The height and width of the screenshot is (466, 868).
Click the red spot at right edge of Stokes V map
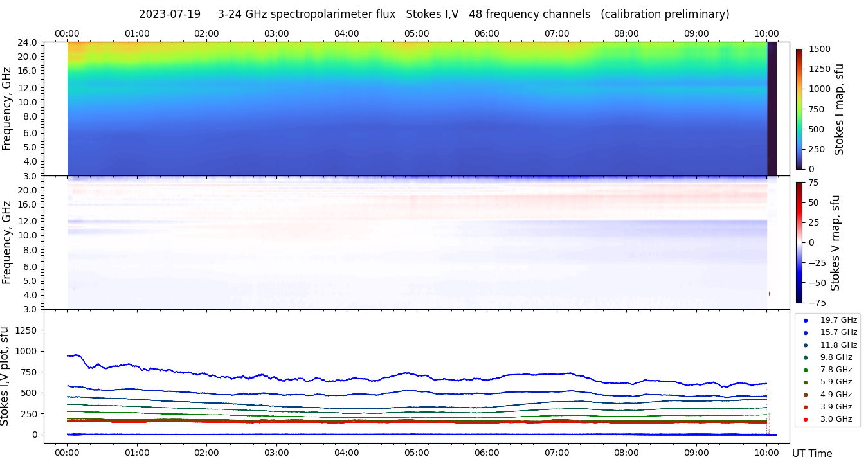pyautogui.click(x=768, y=294)
